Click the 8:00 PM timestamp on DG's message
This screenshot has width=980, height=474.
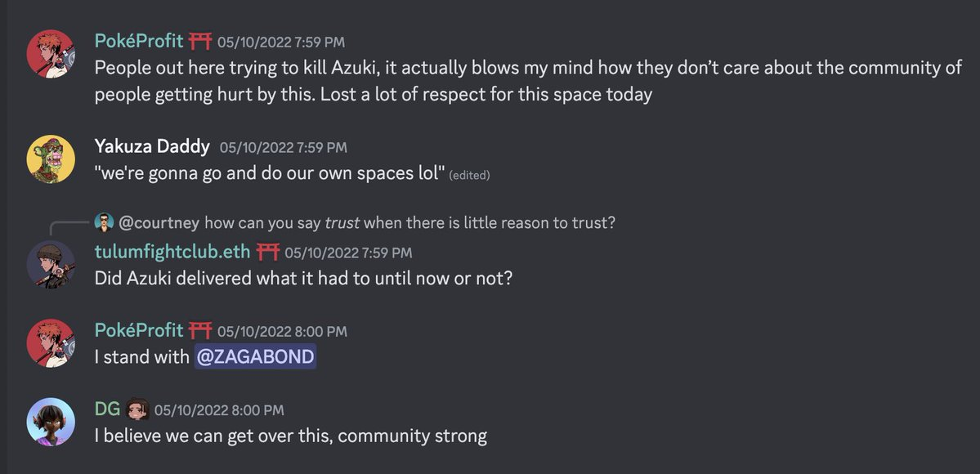[219, 409]
